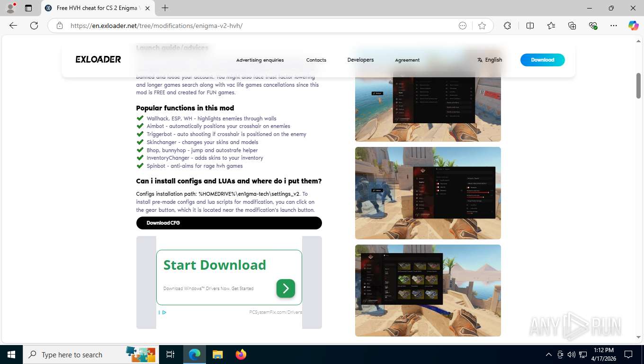644x364 pixels.
Task: Open the notification center icon
Action: click(x=628, y=355)
